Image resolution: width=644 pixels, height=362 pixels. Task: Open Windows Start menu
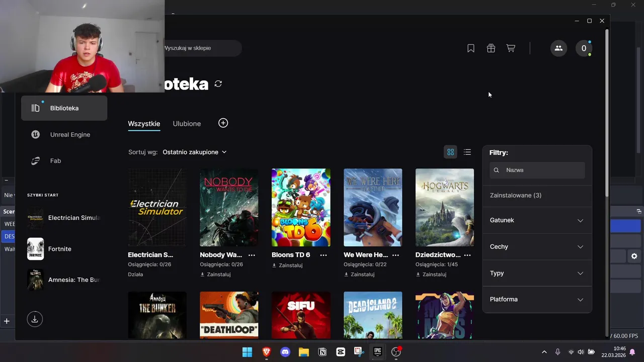pos(248,352)
